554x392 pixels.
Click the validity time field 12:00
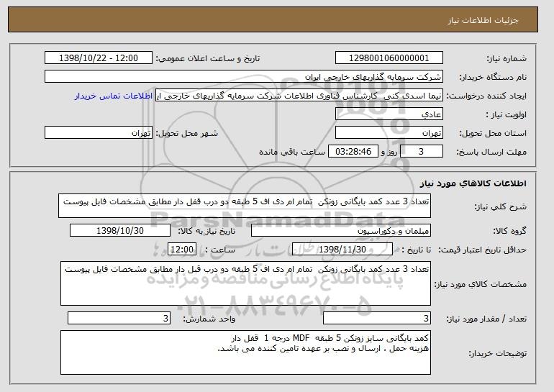(182, 250)
